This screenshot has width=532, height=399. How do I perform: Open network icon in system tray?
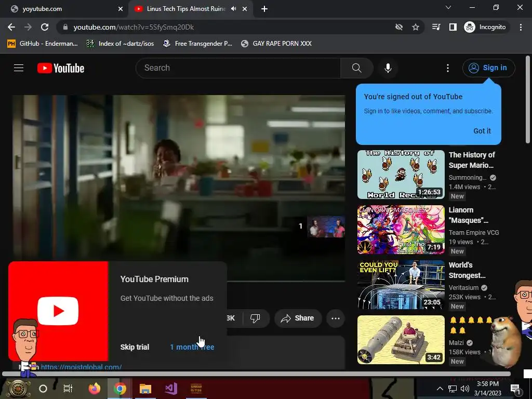[453, 389]
